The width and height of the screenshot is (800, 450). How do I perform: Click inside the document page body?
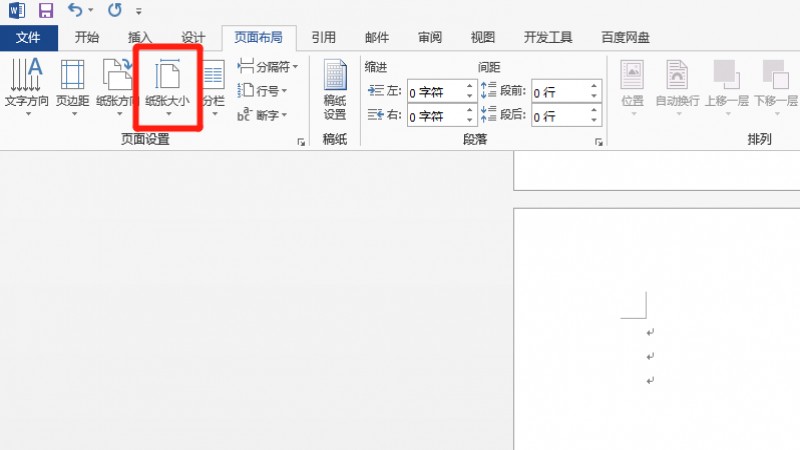coord(657,329)
